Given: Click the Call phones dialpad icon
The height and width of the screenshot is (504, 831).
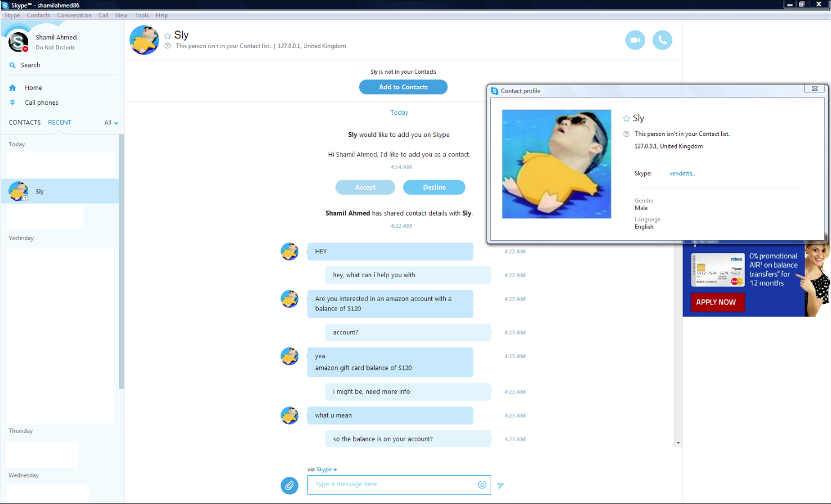Looking at the screenshot, I should pos(13,103).
